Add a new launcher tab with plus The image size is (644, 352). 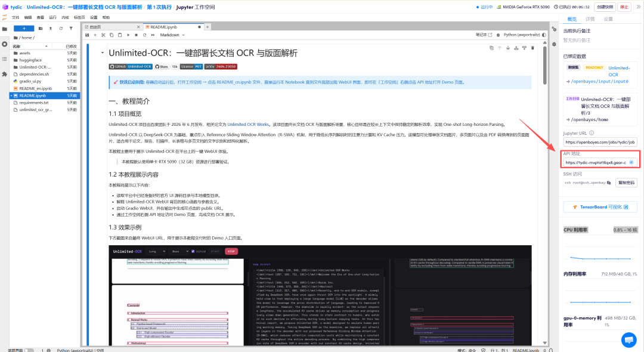[208, 27]
